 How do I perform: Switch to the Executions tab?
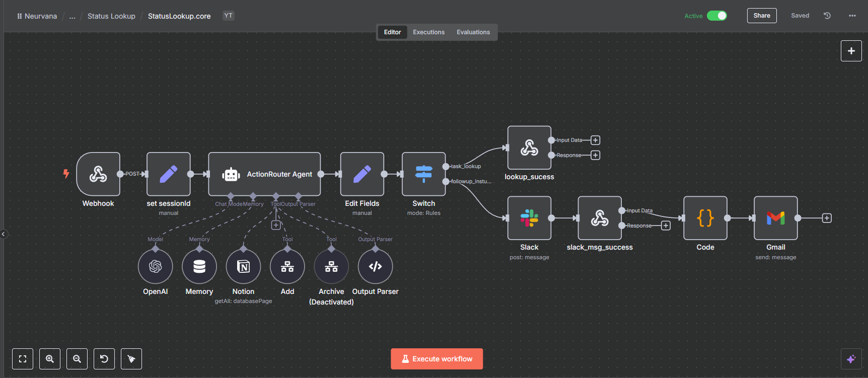tap(429, 32)
